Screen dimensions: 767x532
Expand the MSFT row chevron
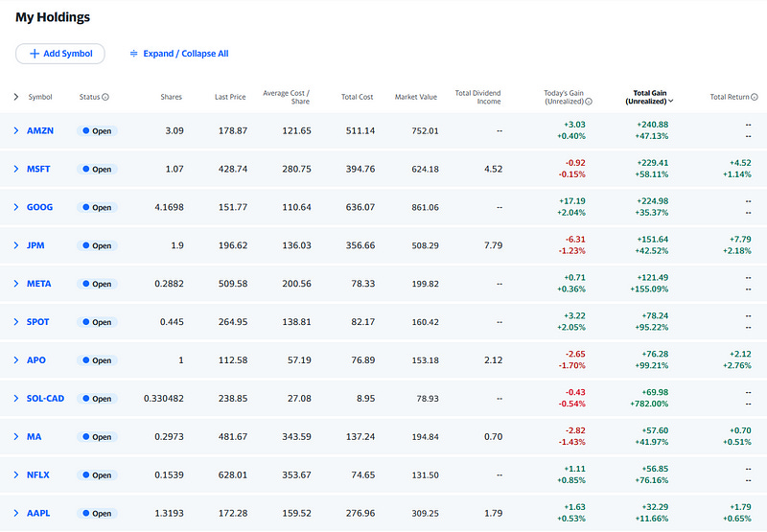tap(16, 169)
